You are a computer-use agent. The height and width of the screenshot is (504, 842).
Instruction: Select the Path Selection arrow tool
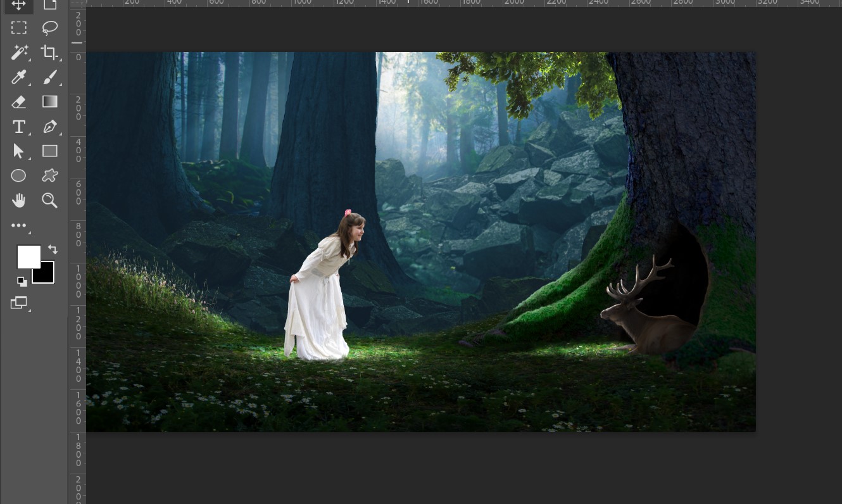(18, 151)
